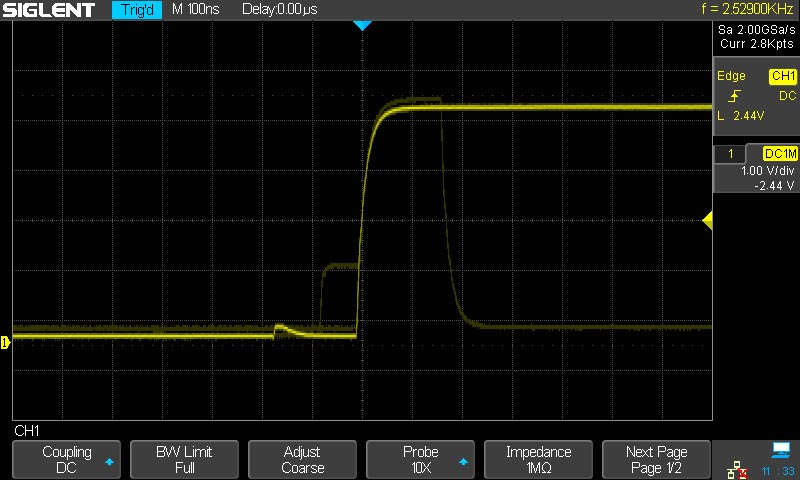
Task: Click the yellow DC1M channel badge
Action: 780,153
